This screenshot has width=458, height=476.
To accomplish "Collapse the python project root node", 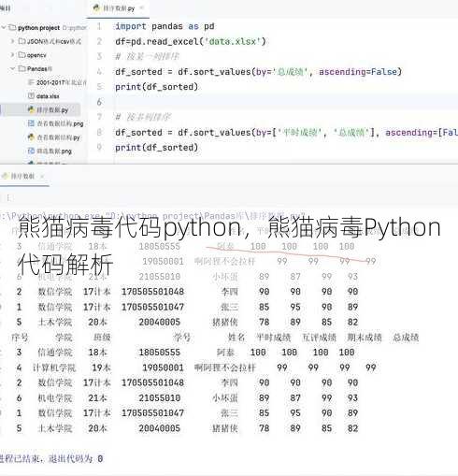I will click(x=4, y=27).
